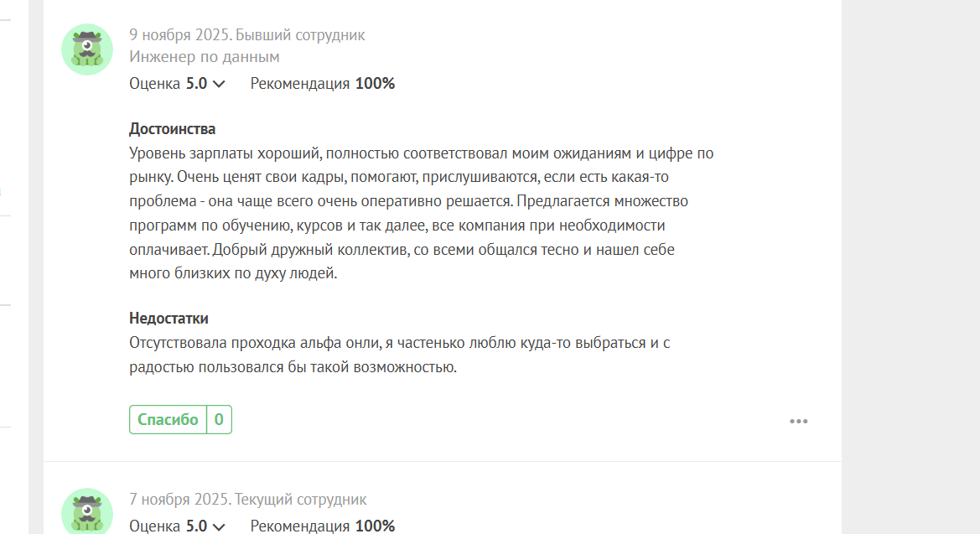Click the date line 7 ноября 2025. Текущий сотрудник
Screen dimensions: 980x534
(x=247, y=500)
